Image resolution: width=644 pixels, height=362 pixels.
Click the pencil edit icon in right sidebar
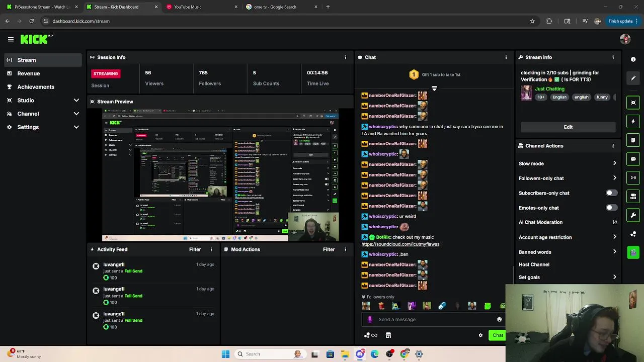pos(633,78)
